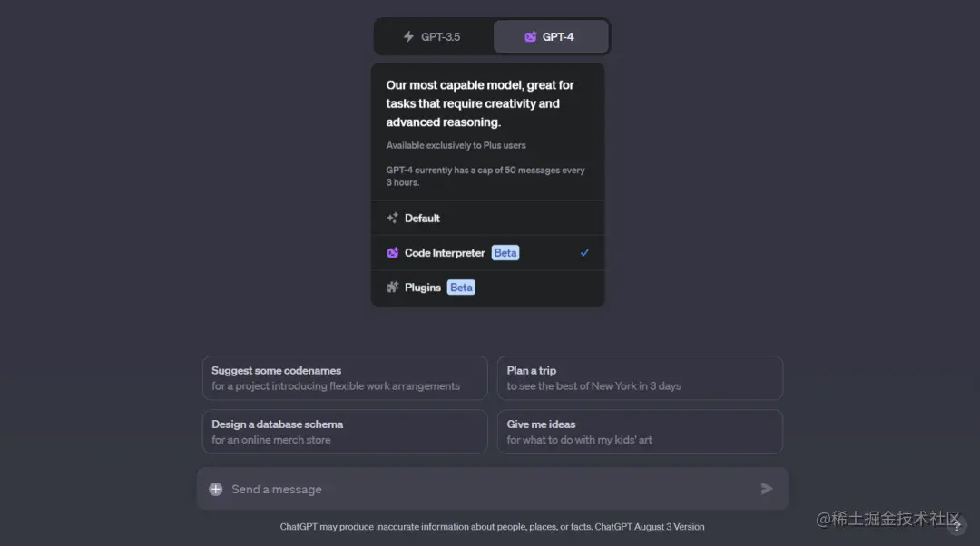Screen dimensions: 980x546
Task: Pick the 'Plan a trip' prompt card
Action: point(640,378)
